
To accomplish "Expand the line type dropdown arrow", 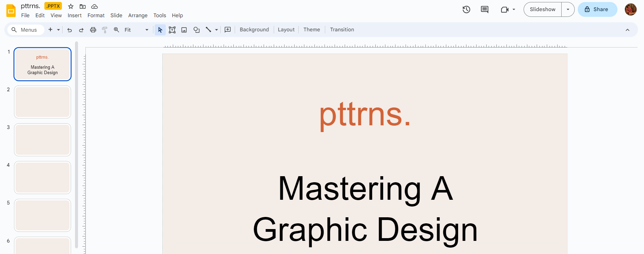I will [x=217, y=30].
